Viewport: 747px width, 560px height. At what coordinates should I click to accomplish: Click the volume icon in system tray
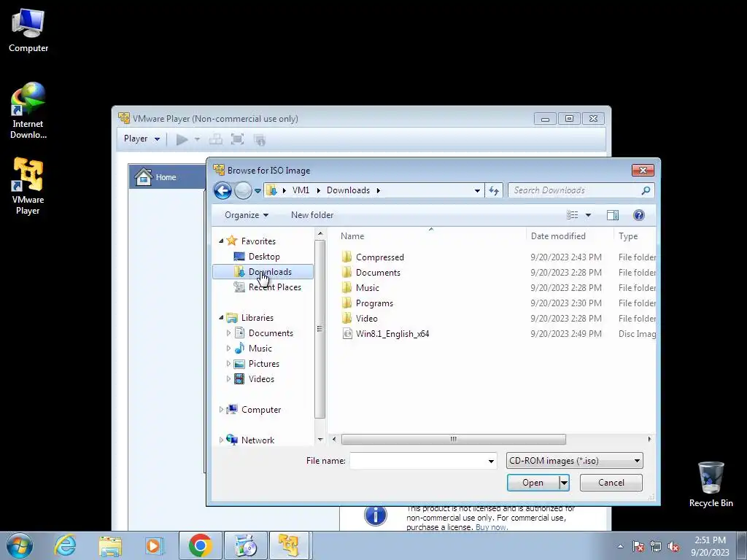(673, 546)
